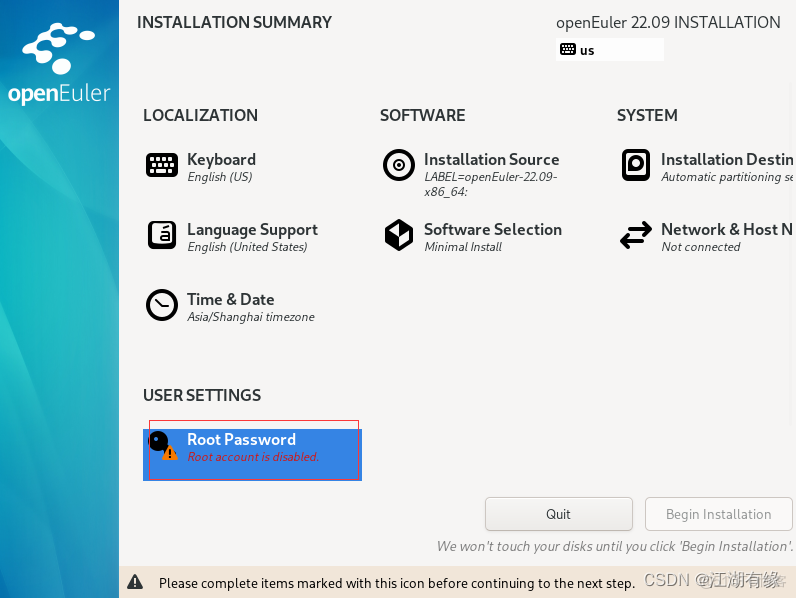Click the small keyboard icon beside 'us'

pyautogui.click(x=568, y=50)
